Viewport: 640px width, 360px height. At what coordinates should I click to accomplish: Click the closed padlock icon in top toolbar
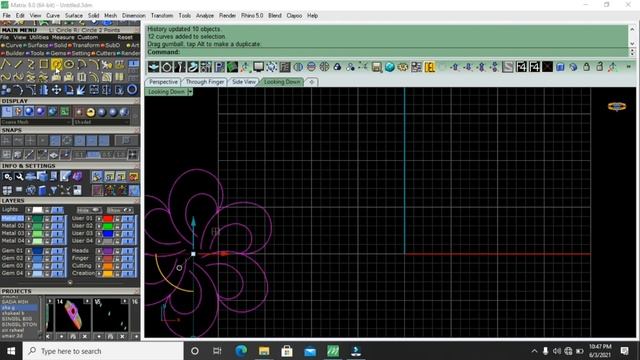tap(587, 67)
